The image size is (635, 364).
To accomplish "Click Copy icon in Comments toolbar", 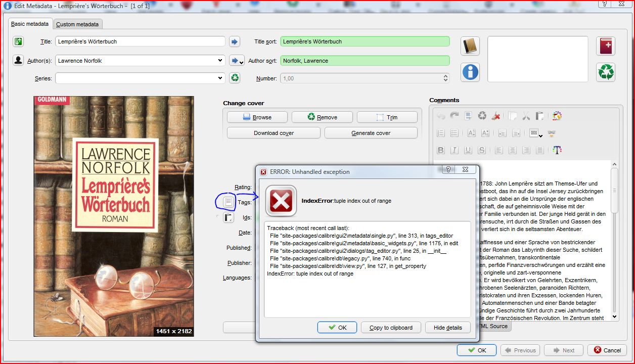I will point(513,116).
